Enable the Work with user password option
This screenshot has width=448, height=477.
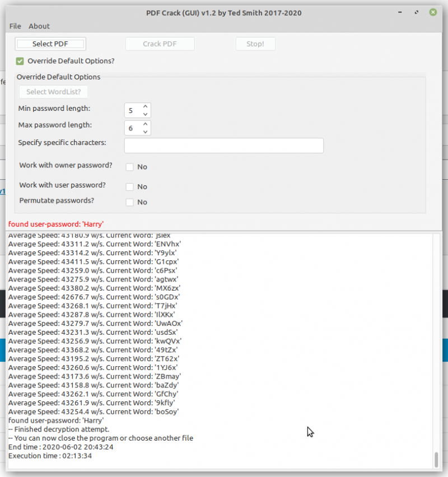pos(129,186)
